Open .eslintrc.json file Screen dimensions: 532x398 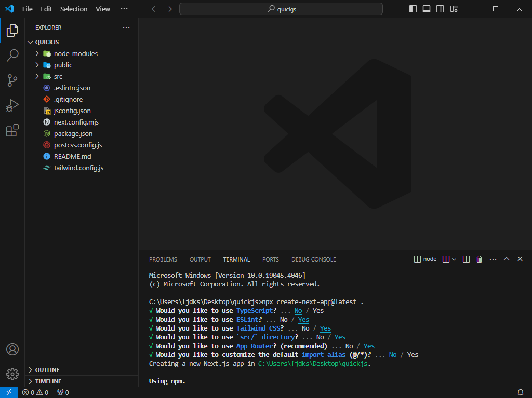pyautogui.click(x=82, y=88)
